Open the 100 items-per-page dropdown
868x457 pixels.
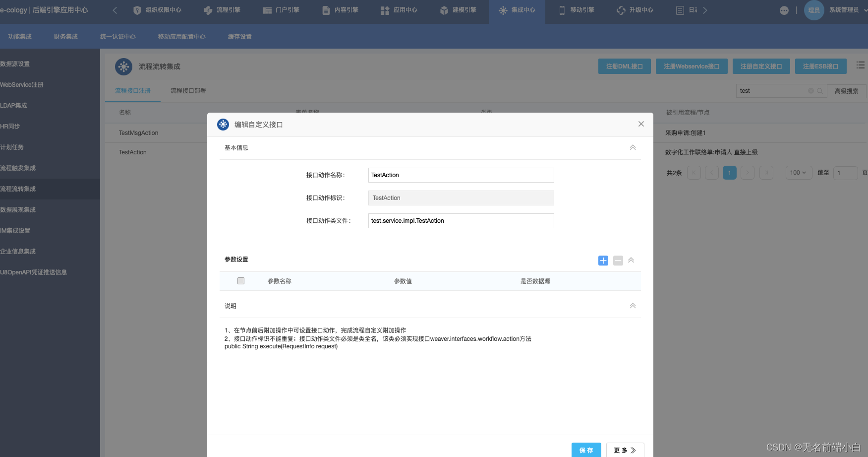click(x=798, y=173)
